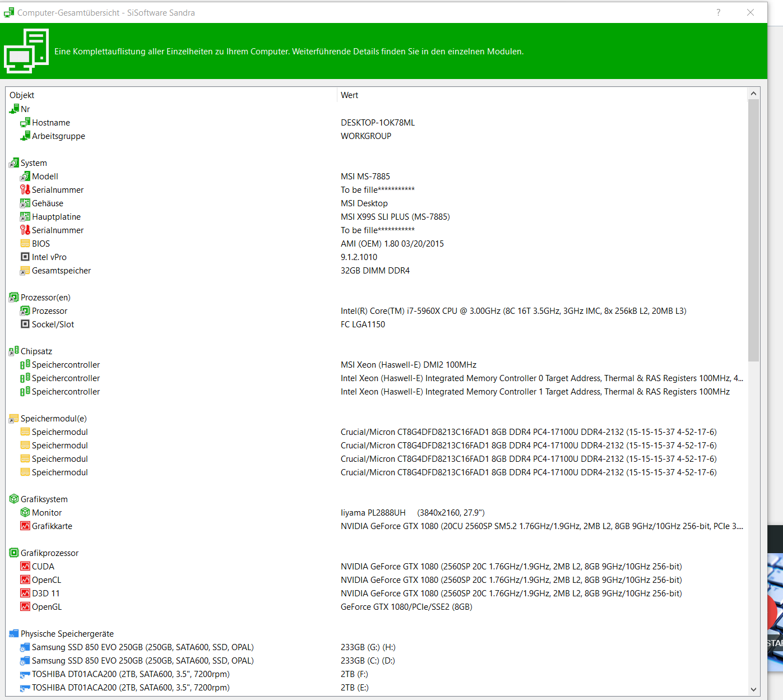This screenshot has width=783, height=700.
Task: Select the Sockel/Slot tree row
Action: tap(377, 324)
